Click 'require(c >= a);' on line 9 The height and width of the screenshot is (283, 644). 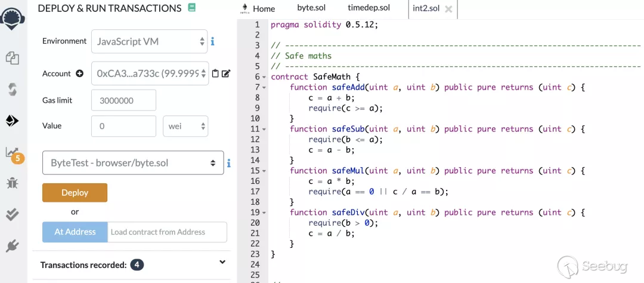pos(345,108)
